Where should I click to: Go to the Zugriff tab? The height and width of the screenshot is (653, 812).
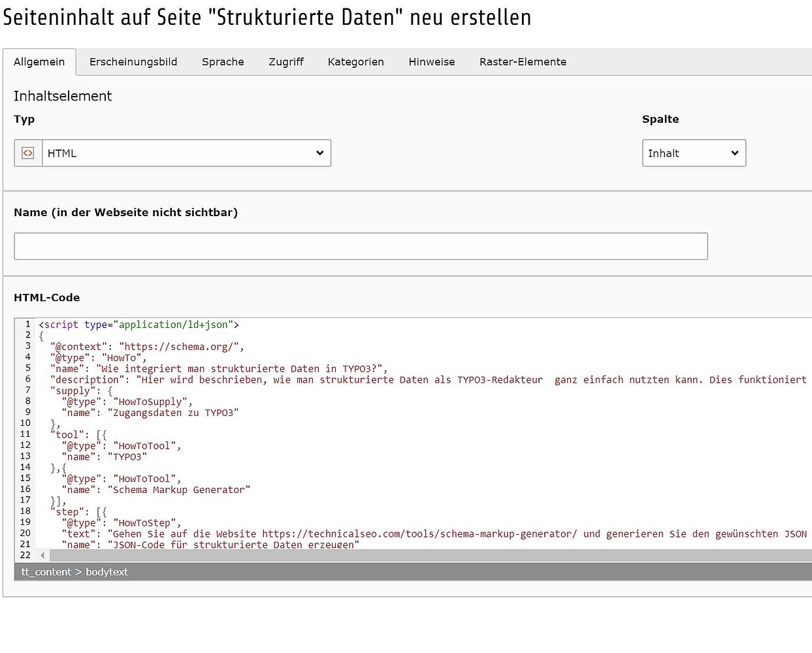tap(286, 62)
